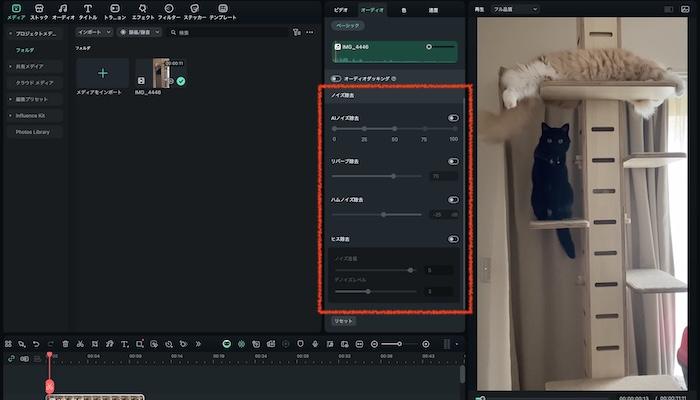Image resolution: width=700 pixels, height=400 pixels.
Task: Click the リセット button
Action: (343, 321)
